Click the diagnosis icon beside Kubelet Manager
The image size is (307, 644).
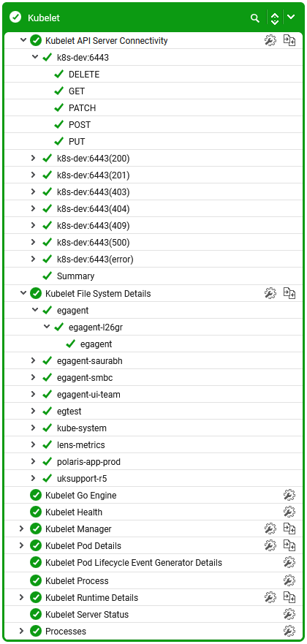pyautogui.click(x=289, y=529)
